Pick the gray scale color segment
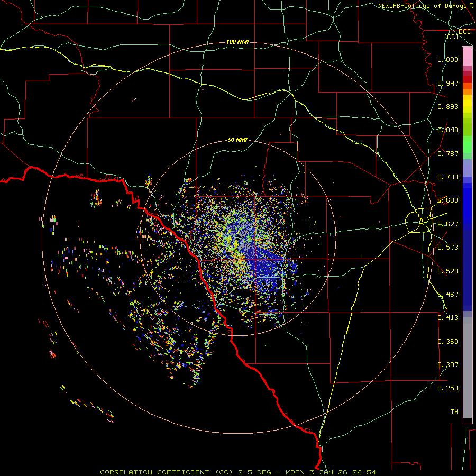This screenshot has width=476, height=476. pos(467,368)
